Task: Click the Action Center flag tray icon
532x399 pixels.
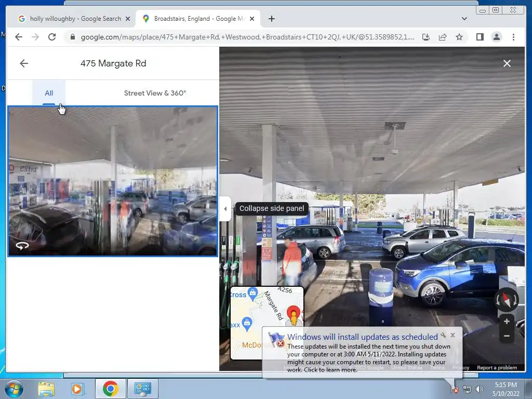Action: tap(454, 389)
